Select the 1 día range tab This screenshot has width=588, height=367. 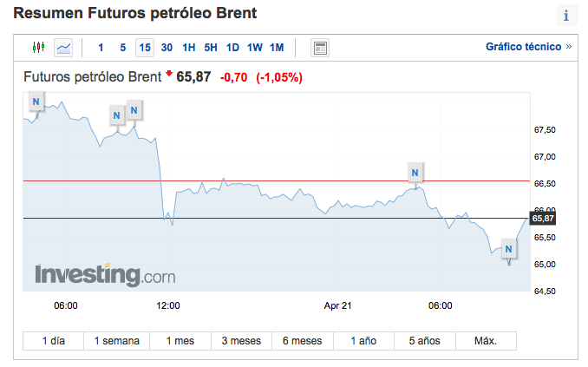[x=54, y=341]
